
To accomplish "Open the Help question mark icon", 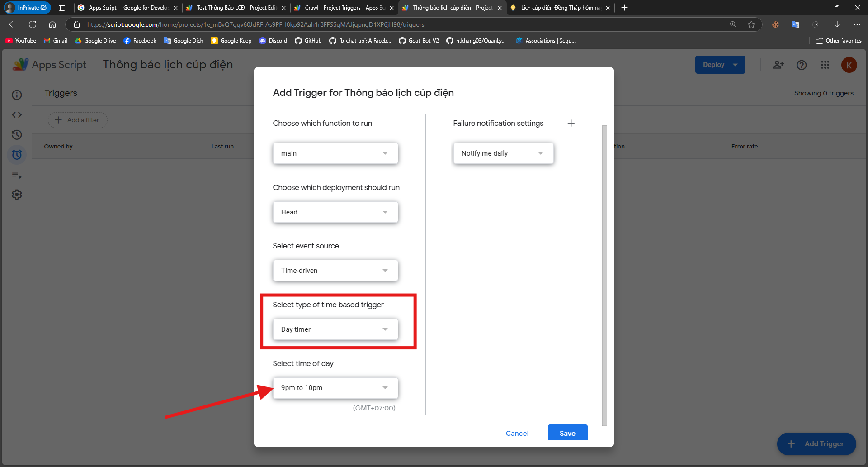I will [x=802, y=65].
